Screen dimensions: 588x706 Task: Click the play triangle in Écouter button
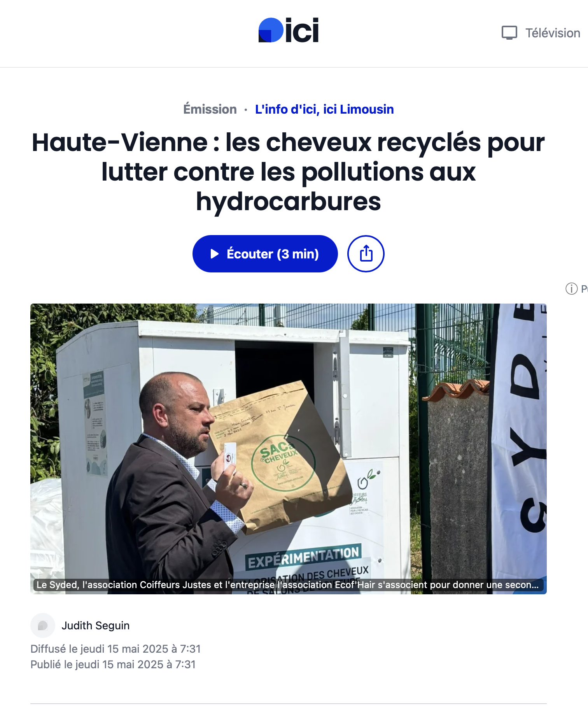click(x=214, y=254)
